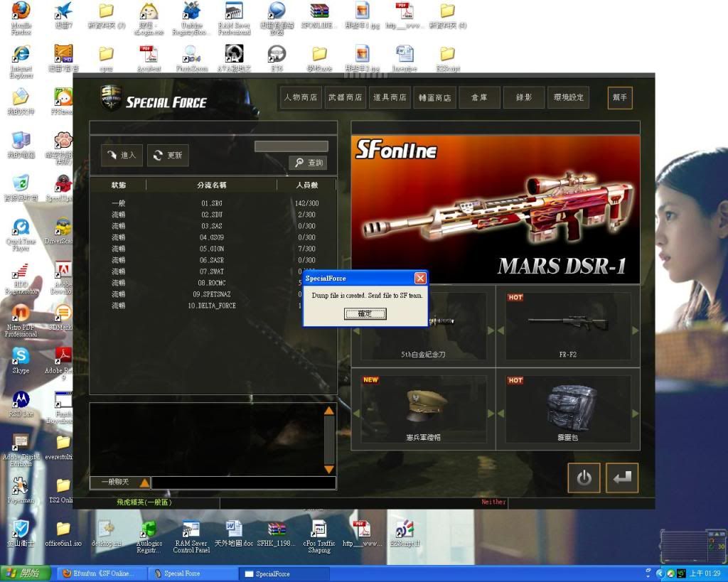The width and height of the screenshot is (728, 582).
Task: Switch to Special Force taskbar button
Action: pos(191,573)
